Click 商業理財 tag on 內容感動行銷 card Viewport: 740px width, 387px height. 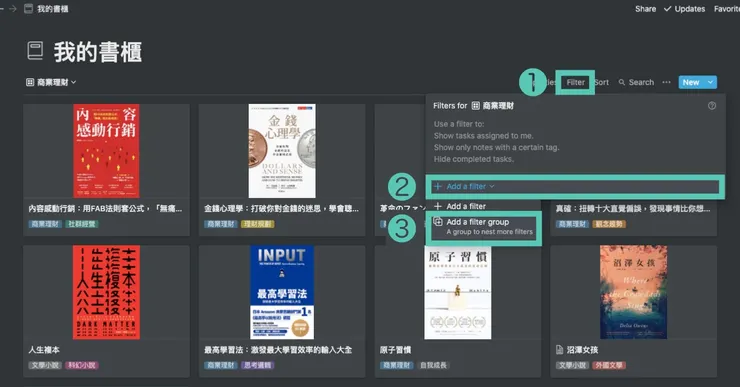point(45,224)
